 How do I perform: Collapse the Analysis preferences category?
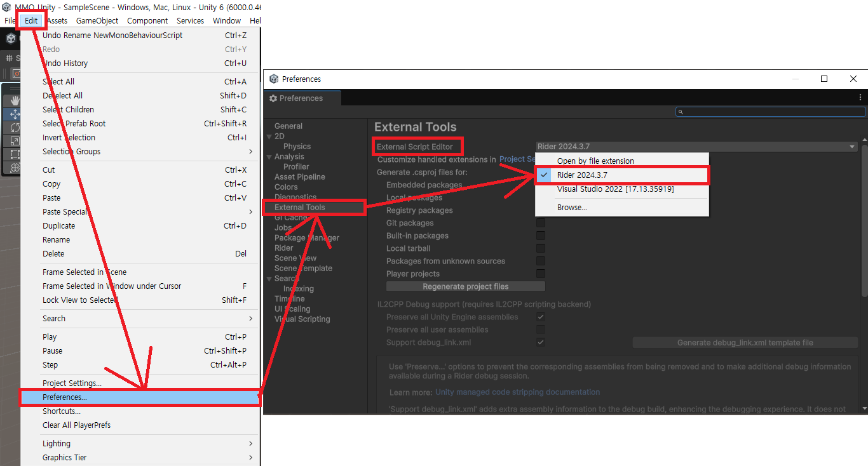coord(269,157)
